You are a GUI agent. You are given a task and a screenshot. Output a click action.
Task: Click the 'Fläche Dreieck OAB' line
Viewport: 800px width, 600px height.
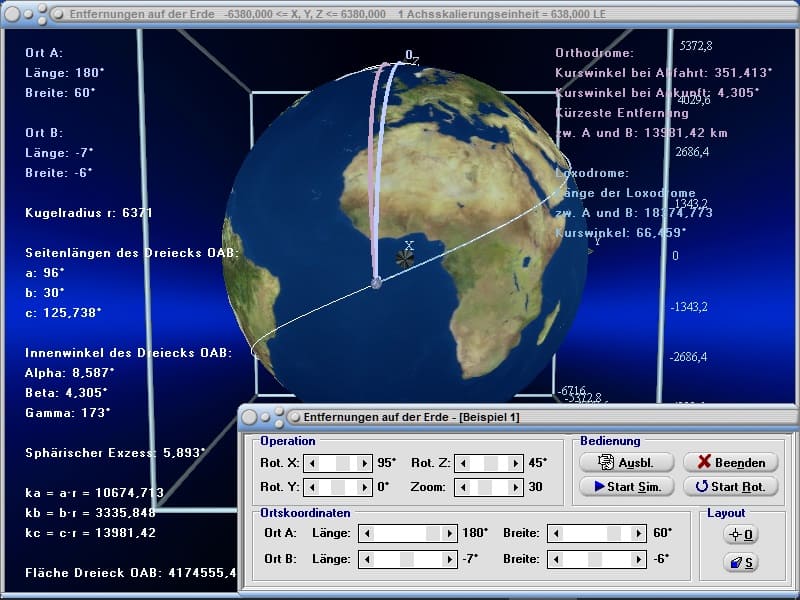pyautogui.click(x=131, y=573)
